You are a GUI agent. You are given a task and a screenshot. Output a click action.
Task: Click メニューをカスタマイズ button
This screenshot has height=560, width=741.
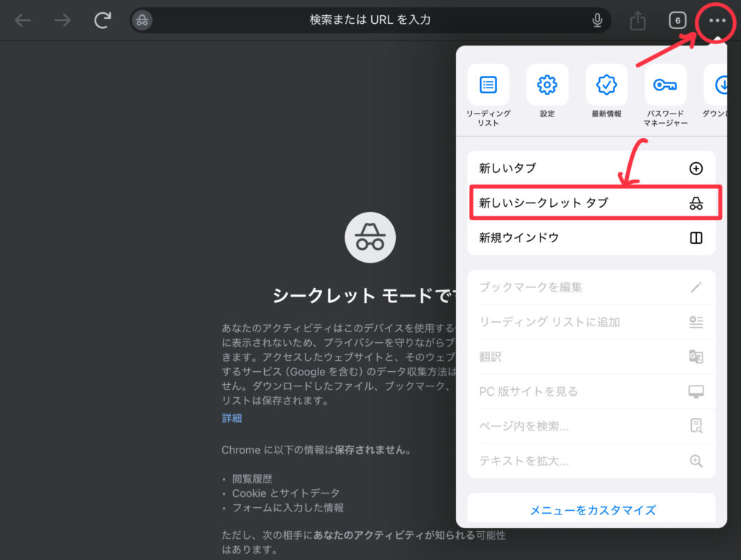pos(592,510)
